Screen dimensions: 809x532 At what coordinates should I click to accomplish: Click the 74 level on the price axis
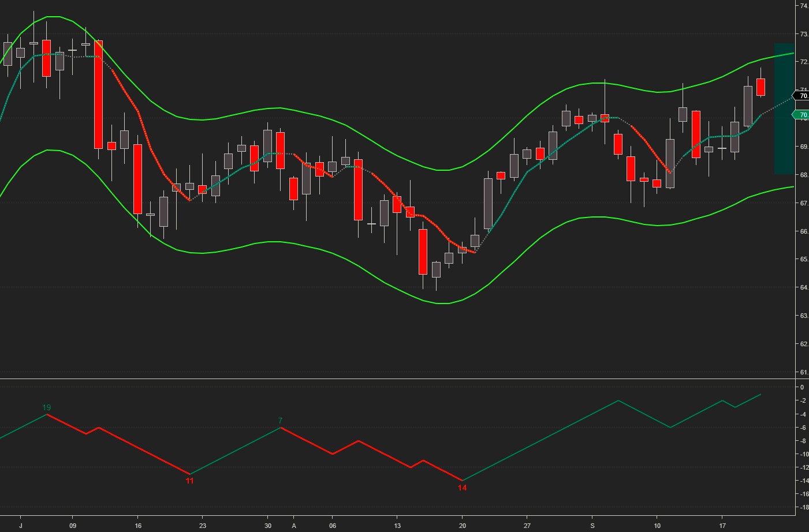[x=804, y=6]
